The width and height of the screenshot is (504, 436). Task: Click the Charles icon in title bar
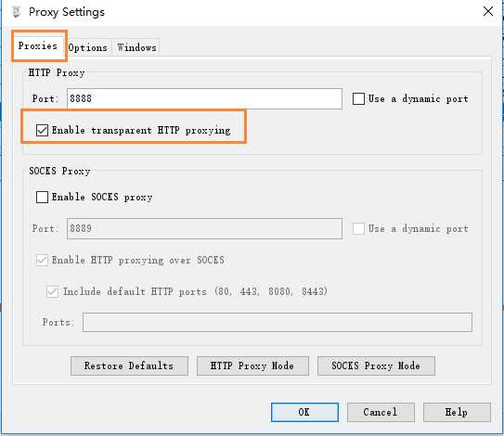(x=17, y=12)
